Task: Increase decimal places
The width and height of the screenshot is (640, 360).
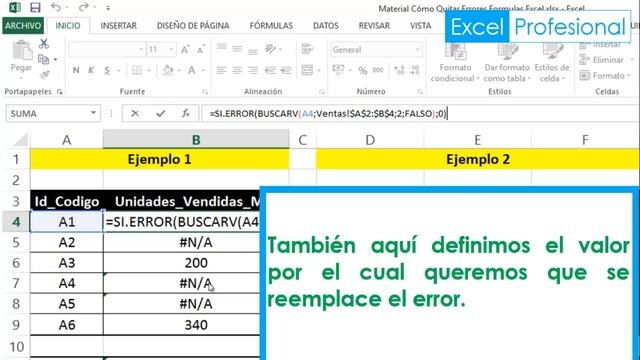Action: tap(399, 70)
